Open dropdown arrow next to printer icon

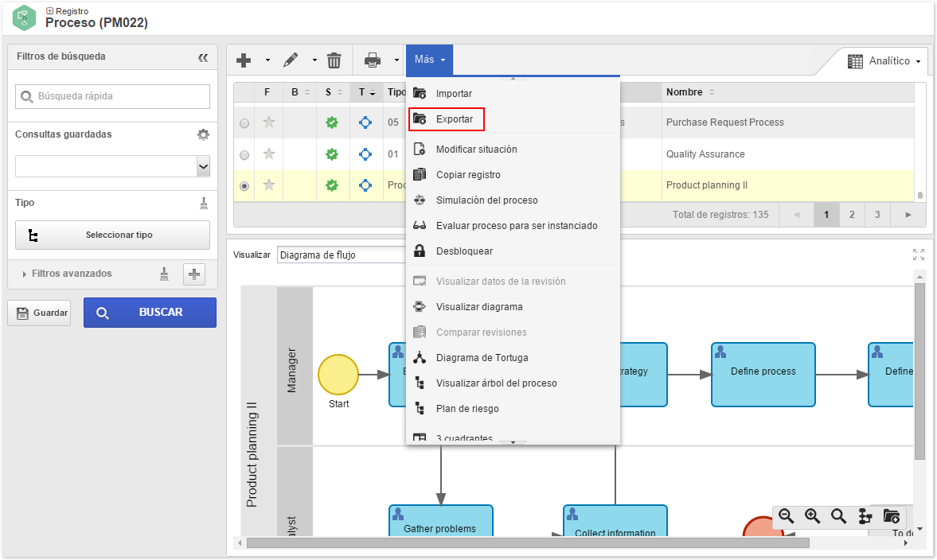pos(396,60)
